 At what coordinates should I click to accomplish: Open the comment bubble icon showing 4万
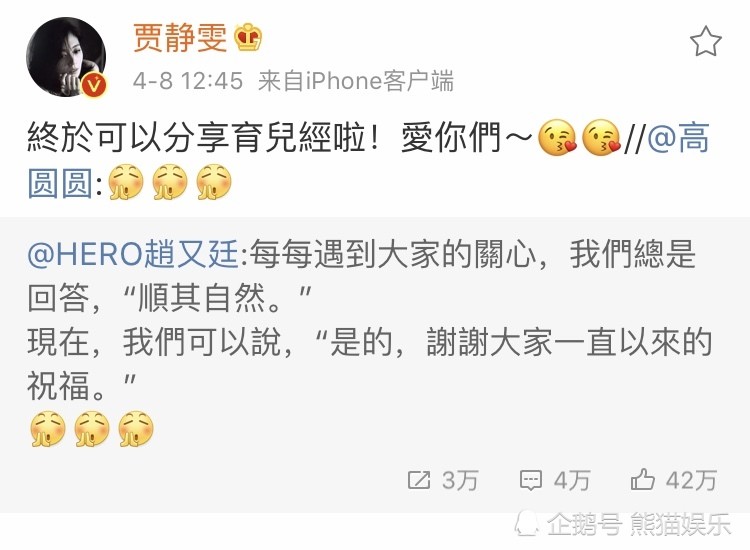530,480
